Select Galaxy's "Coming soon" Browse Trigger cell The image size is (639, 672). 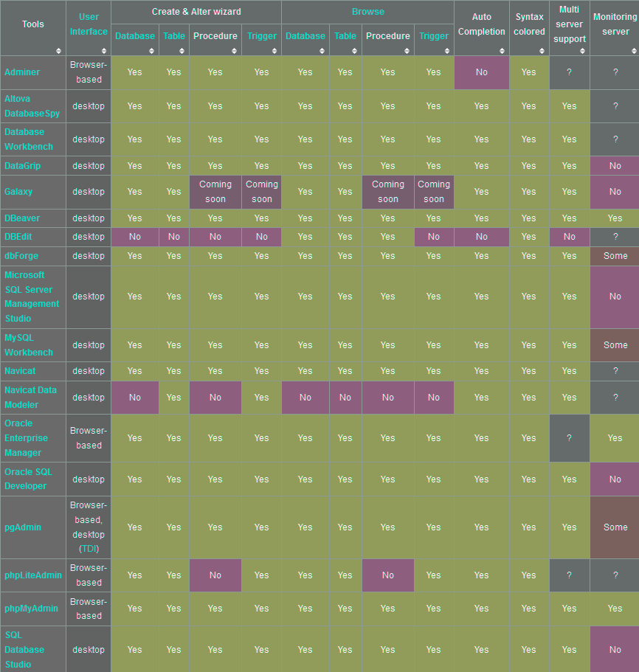click(x=434, y=192)
